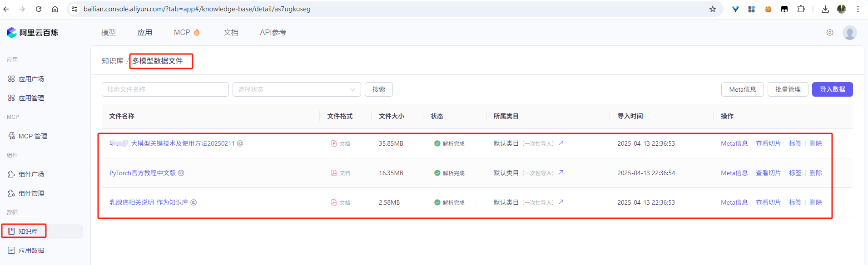Click the ID icon beside 乳腺癌相关说明-作为知识库

[x=193, y=202]
